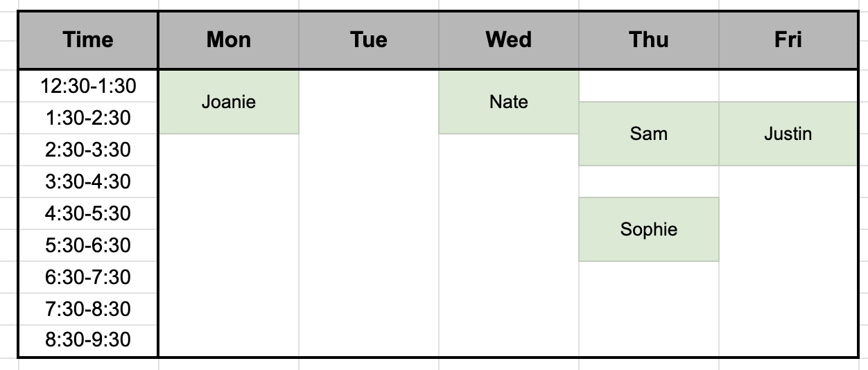Click the Fri column header
This screenshot has width=868, height=370.
click(x=788, y=39)
